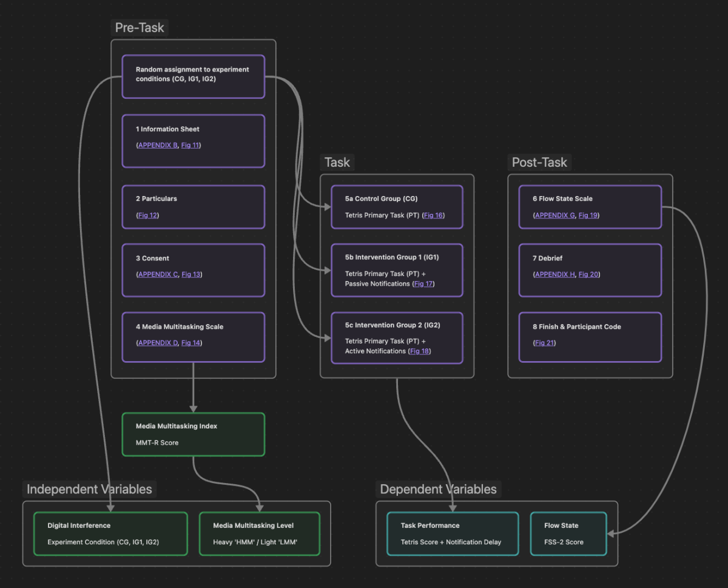This screenshot has height=588, width=728.
Task: Open the Fig 11 link
Action: [190, 145]
